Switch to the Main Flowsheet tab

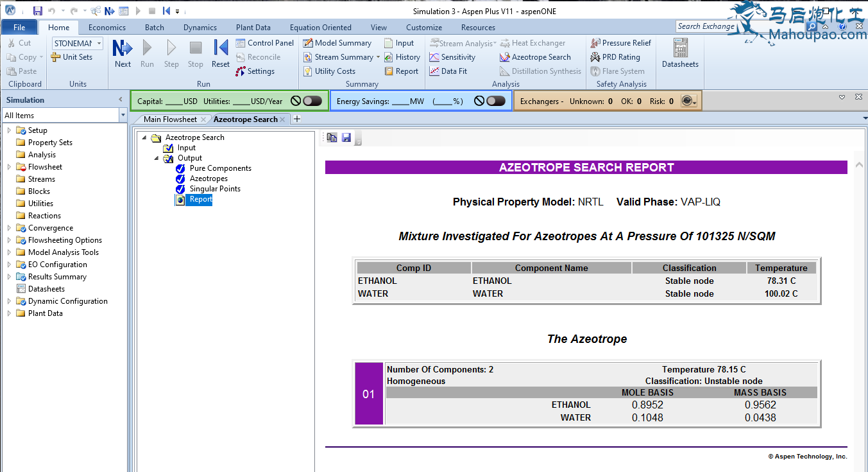pyautogui.click(x=170, y=119)
